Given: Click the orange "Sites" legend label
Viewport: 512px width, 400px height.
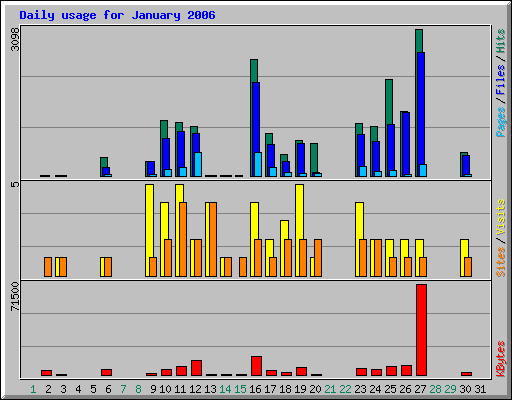Looking at the screenshot, I should 501,262.
